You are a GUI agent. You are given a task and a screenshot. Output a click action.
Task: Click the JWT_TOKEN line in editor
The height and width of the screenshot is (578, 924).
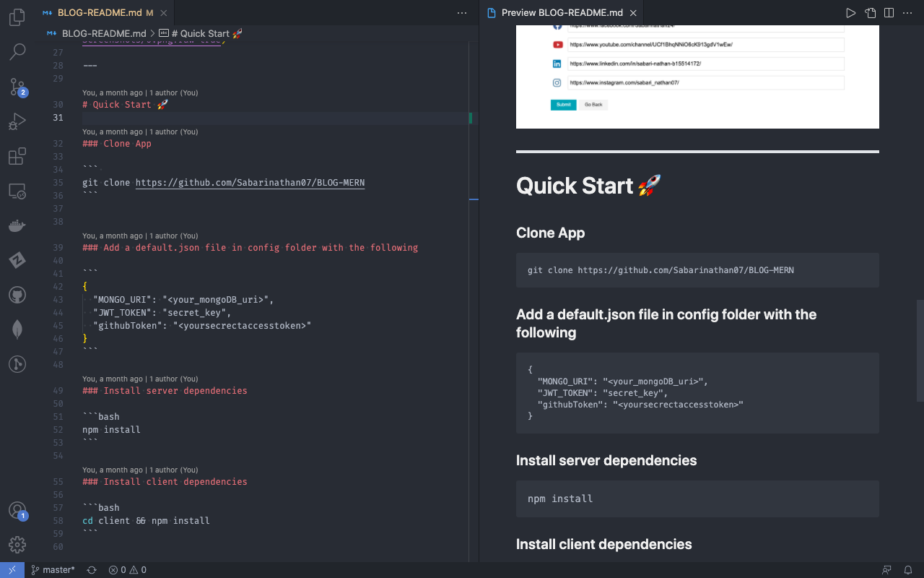(162, 313)
